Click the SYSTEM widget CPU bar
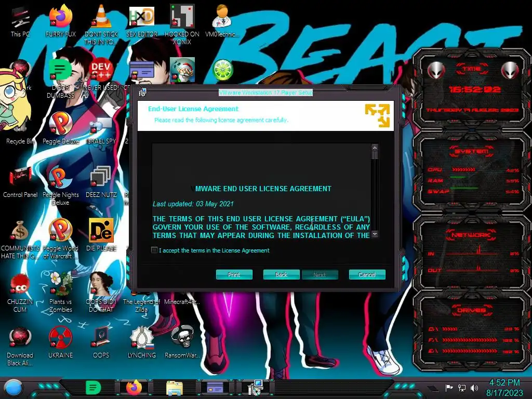Image resolution: width=532 pixels, height=399 pixels. point(463,170)
